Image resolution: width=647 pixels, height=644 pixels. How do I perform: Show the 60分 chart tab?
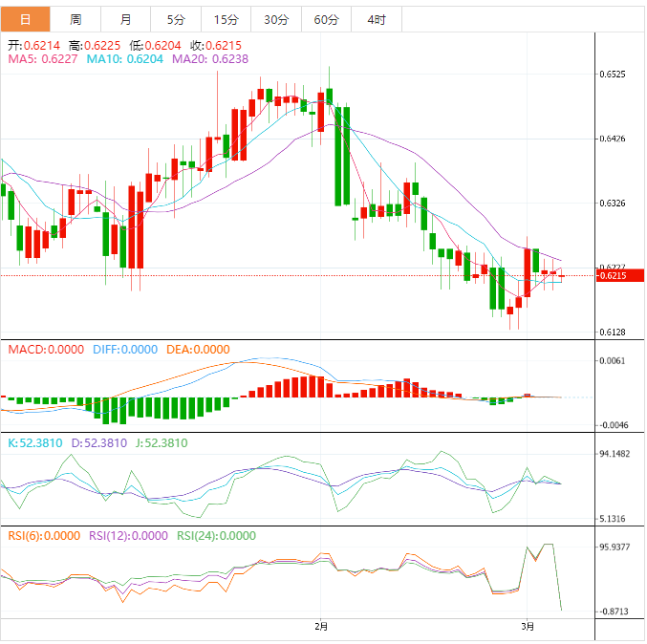326,19
